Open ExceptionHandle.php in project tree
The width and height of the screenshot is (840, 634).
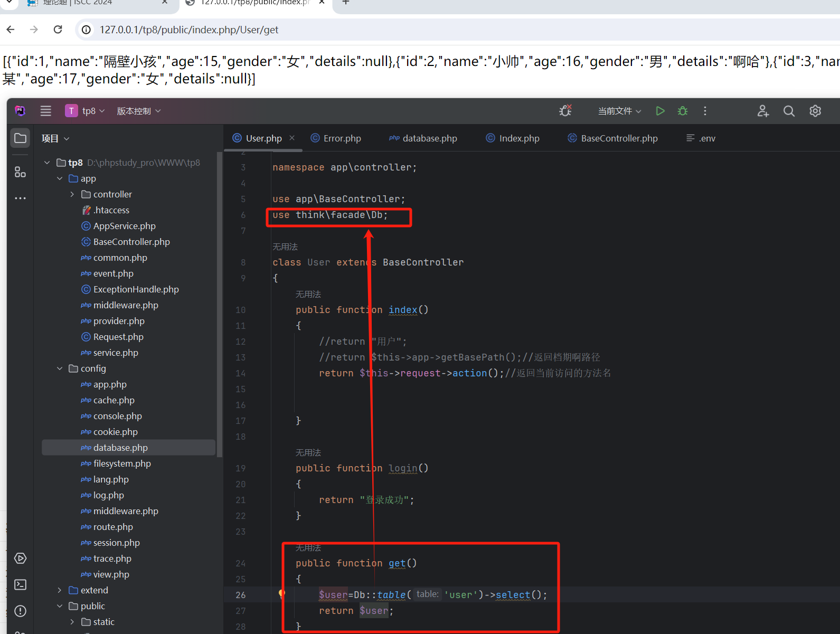[130, 289]
